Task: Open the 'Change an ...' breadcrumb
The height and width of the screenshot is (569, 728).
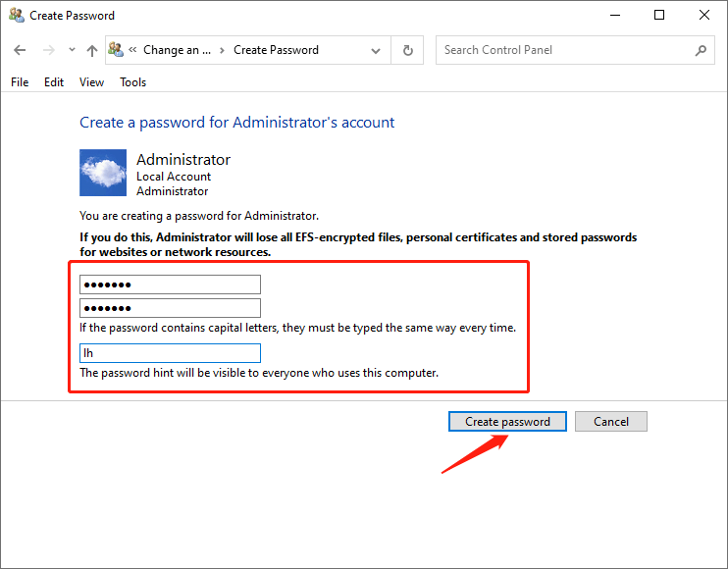Action: 177,50
